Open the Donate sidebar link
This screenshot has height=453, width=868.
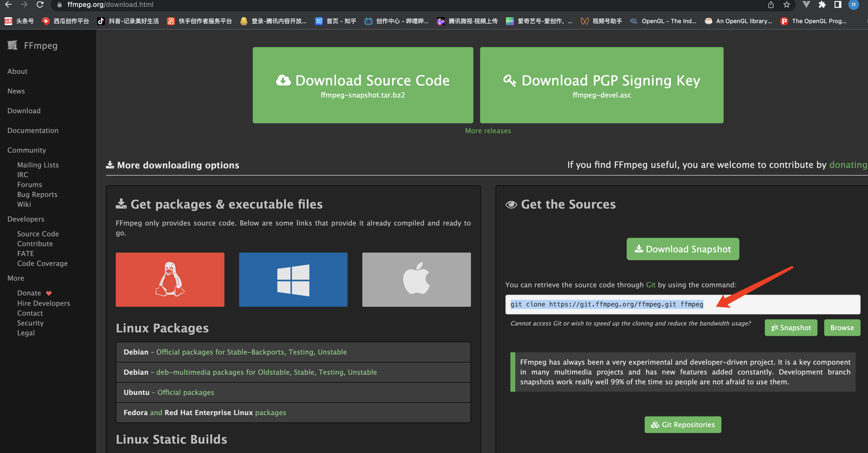tap(29, 293)
